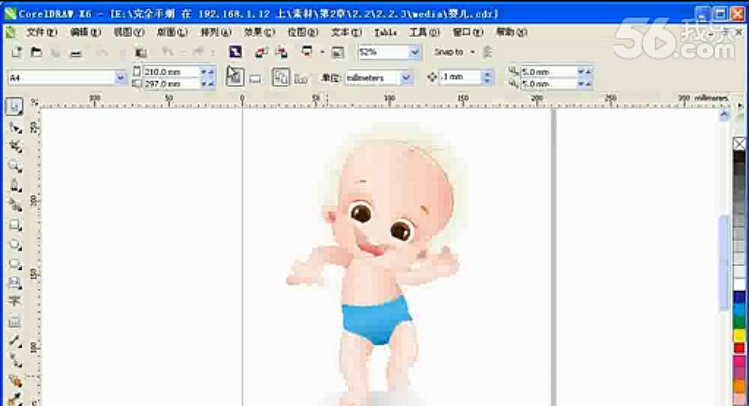The width and height of the screenshot is (749, 406).
Task: Open the 排列(A) Arrange menu
Action: tap(215, 32)
